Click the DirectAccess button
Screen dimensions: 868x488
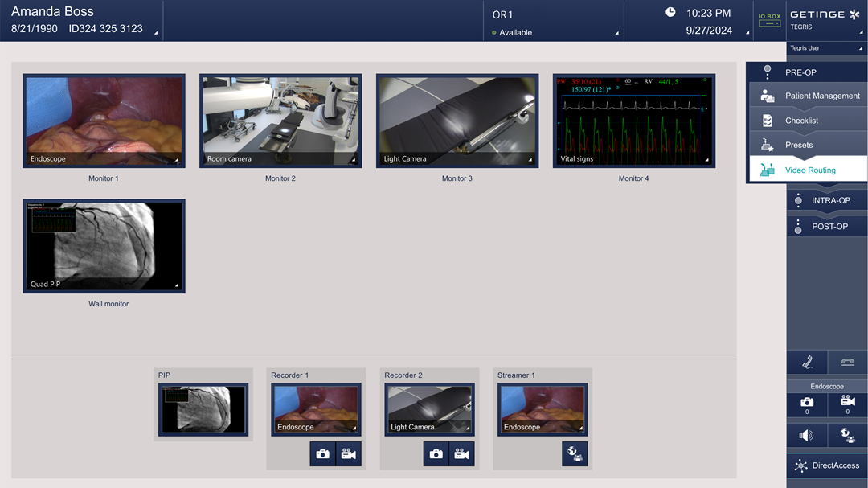(x=827, y=465)
